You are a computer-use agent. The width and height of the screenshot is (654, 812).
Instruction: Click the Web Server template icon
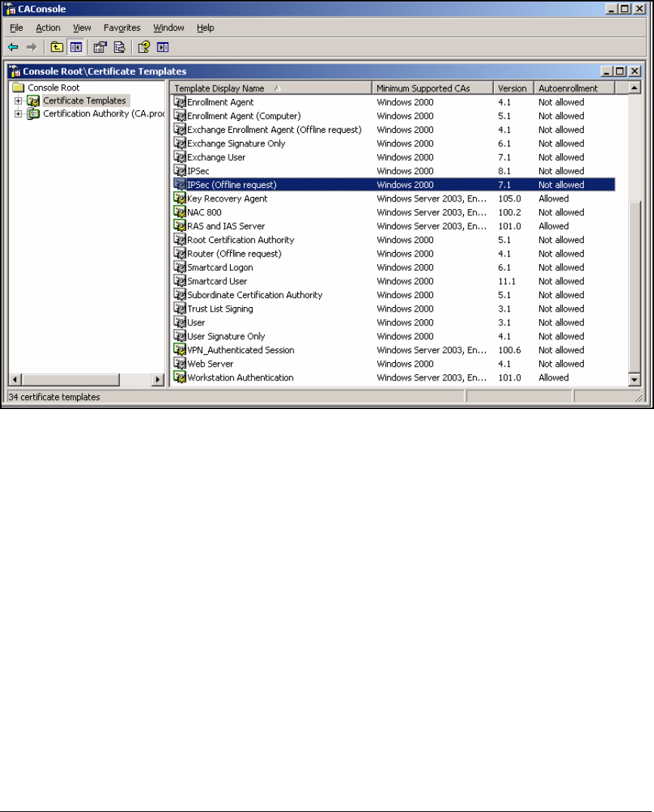pyautogui.click(x=180, y=363)
